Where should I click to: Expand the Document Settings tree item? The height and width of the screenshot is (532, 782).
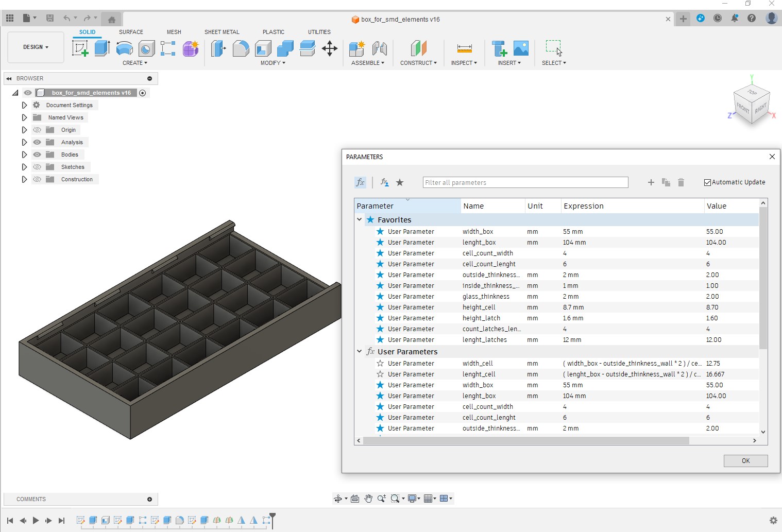pyautogui.click(x=24, y=105)
